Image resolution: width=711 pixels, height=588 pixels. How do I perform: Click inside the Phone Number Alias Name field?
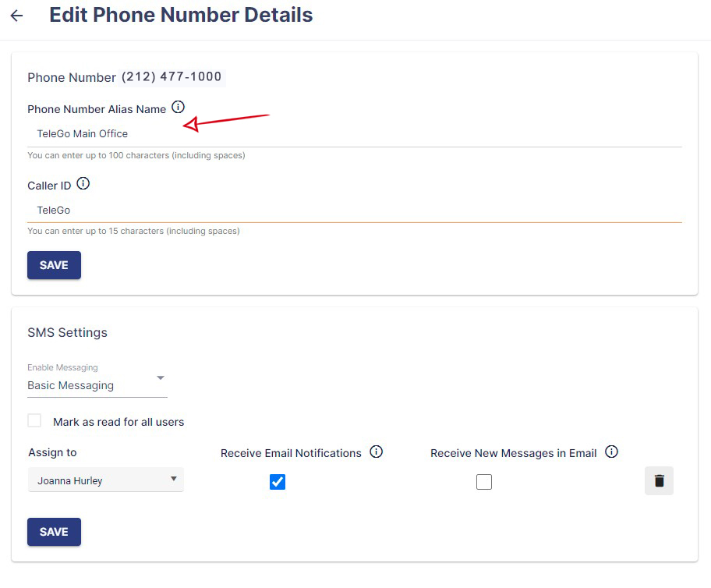(x=312, y=133)
